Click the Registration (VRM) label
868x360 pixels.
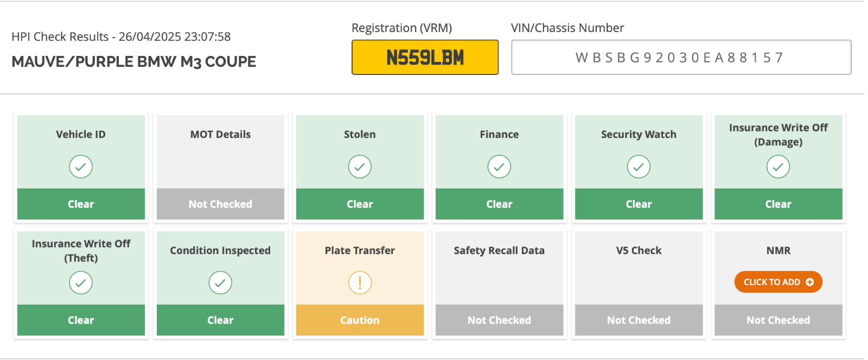(401, 28)
